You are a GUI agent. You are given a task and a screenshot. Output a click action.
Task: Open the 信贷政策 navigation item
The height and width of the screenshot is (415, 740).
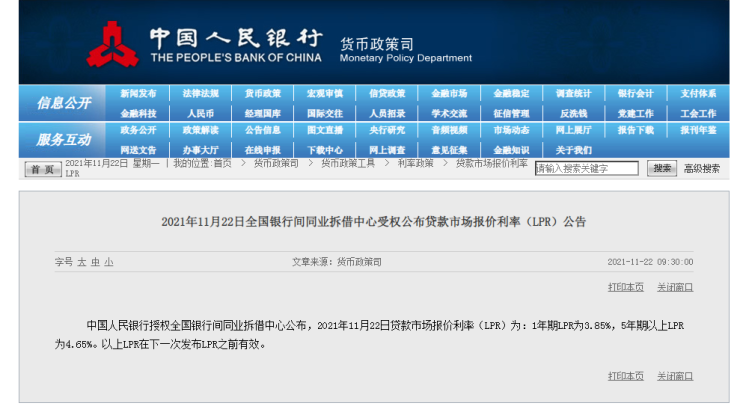tap(387, 93)
